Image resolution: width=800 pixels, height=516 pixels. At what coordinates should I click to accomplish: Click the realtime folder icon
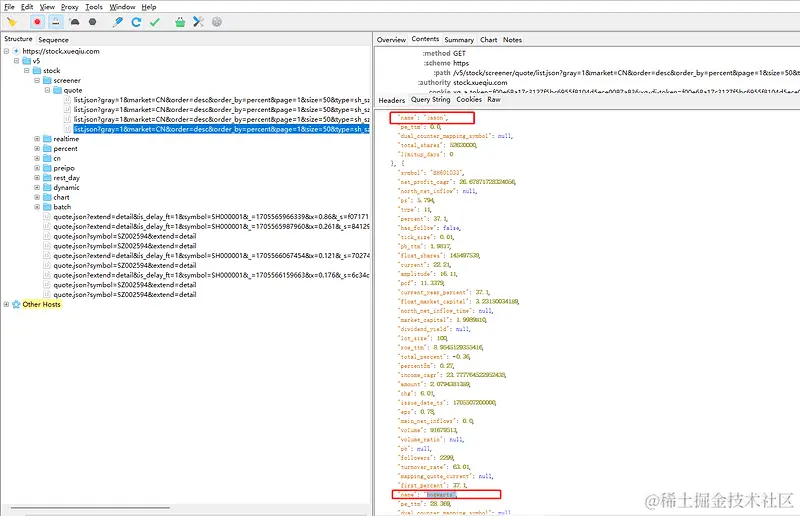47,139
